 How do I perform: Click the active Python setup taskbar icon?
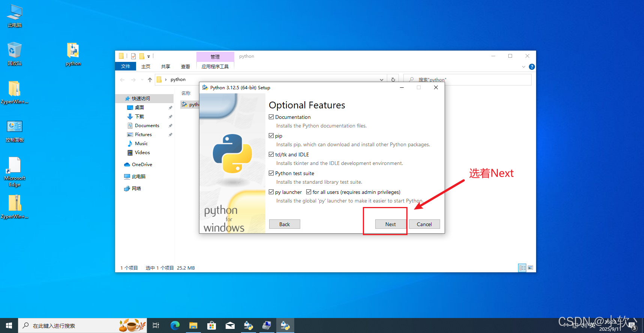tap(285, 325)
